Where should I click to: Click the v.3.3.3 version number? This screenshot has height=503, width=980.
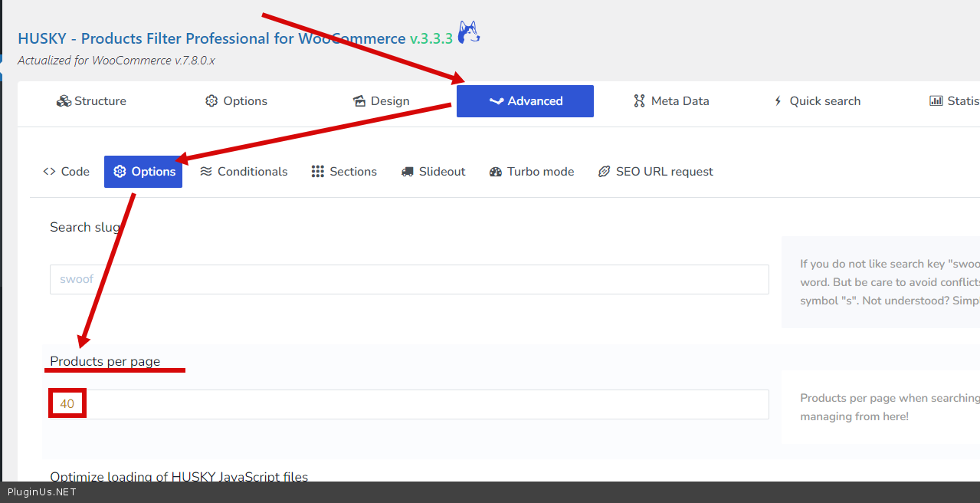431,38
